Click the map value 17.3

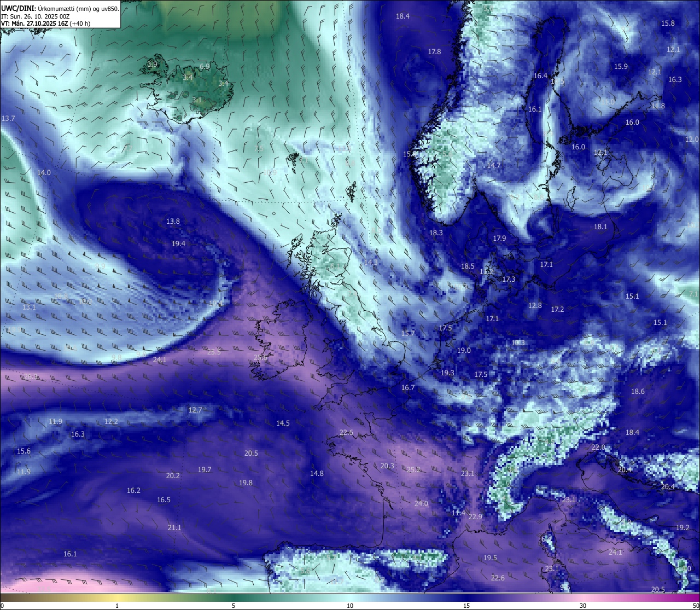[509, 279]
